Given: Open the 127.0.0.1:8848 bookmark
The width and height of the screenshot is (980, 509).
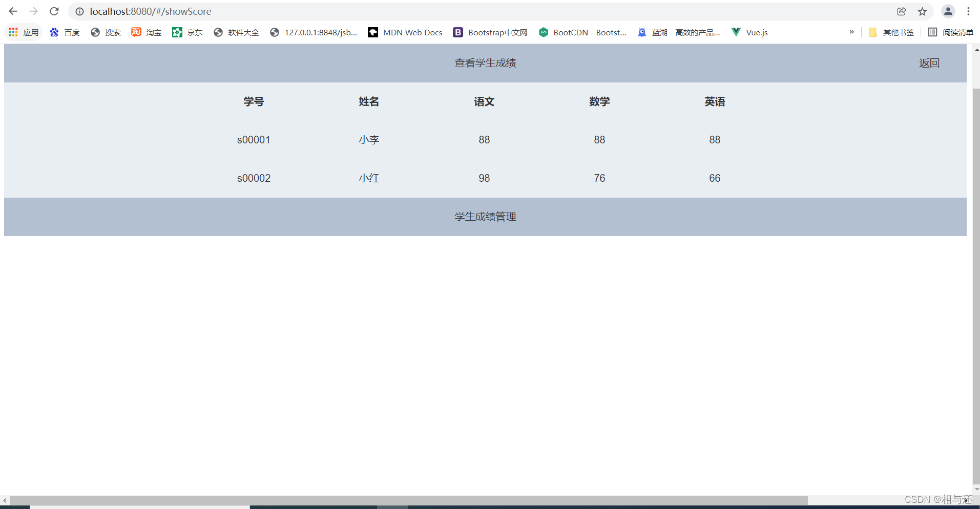Looking at the screenshot, I should 314,32.
